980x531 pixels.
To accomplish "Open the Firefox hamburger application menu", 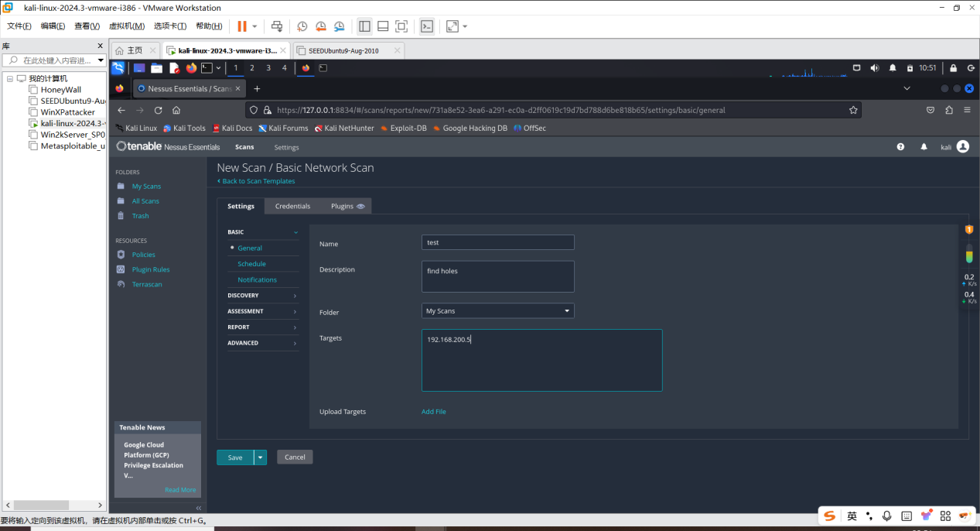I will click(967, 110).
